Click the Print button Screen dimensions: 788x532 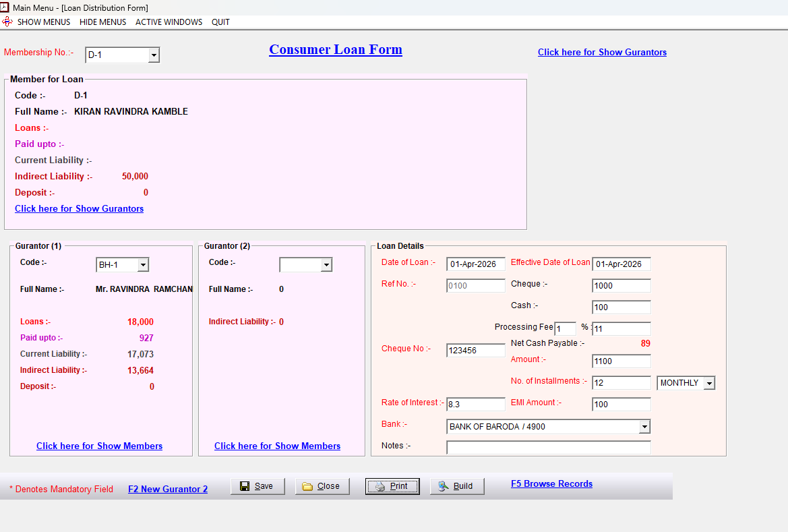[392, 486]
